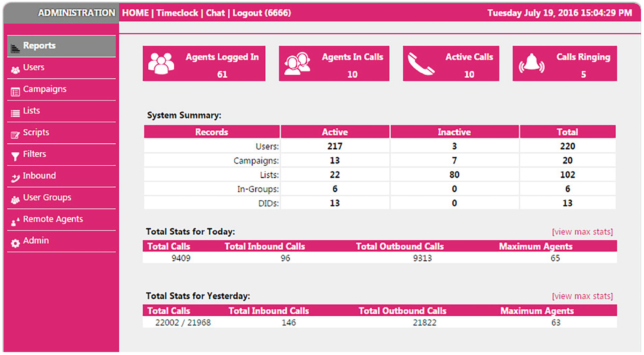This screenshot has width=644, height=355.
Task: Click the Remote Agents icon in sidebar
Action: (15, 222)
